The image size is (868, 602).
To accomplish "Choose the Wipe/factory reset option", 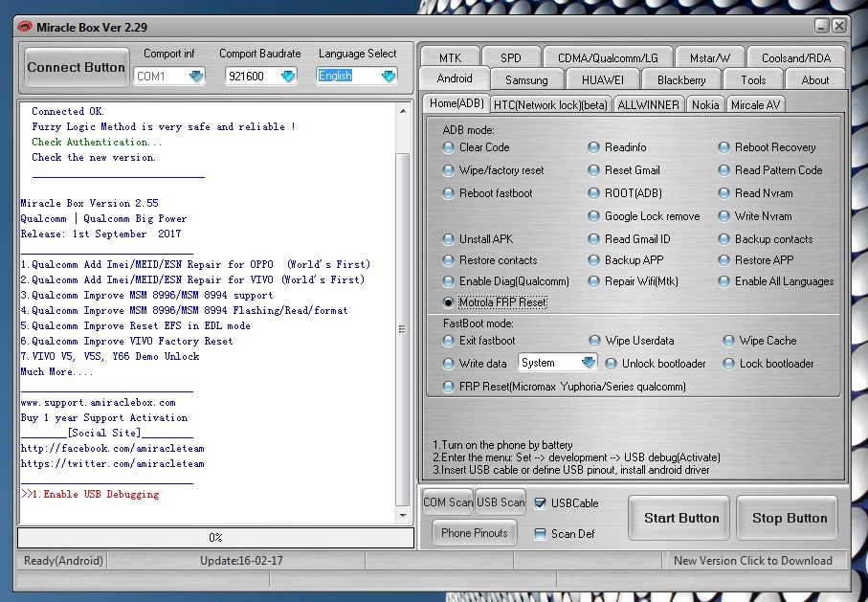I will (x=449, y=170).
